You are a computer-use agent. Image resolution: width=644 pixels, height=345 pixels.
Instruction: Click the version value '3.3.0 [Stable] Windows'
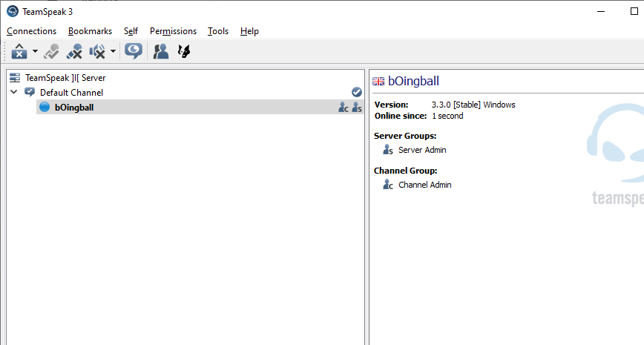473,105
